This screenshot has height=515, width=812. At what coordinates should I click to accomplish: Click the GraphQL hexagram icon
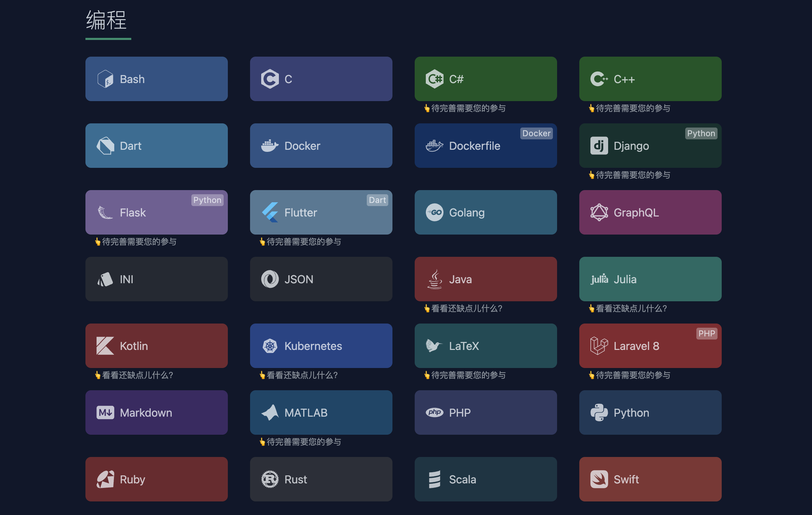coord(599,212)
